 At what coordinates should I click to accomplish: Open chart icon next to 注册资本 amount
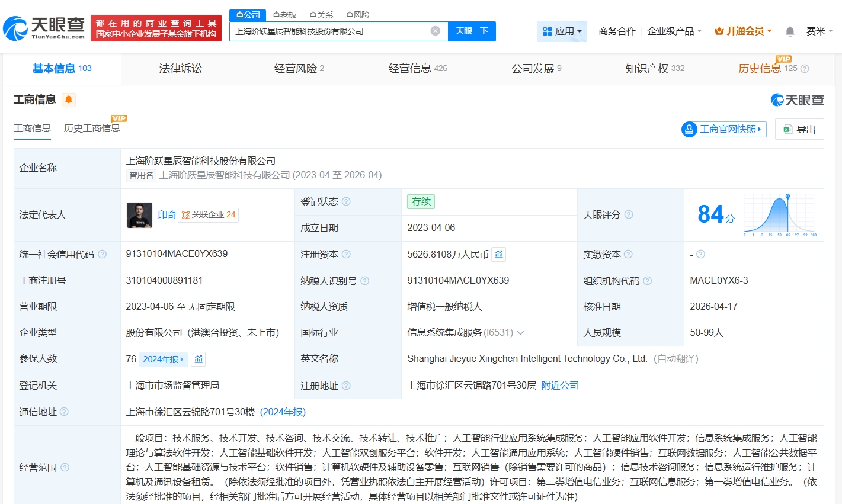[x=499, y=254]
